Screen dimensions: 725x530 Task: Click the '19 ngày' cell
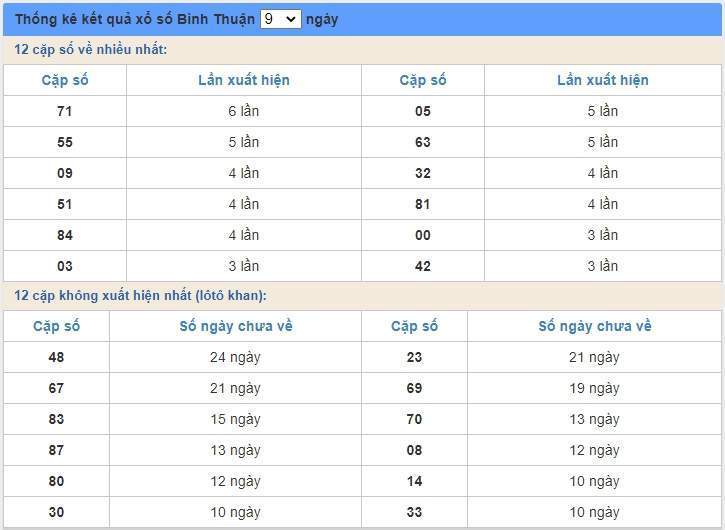click(594, 388)
